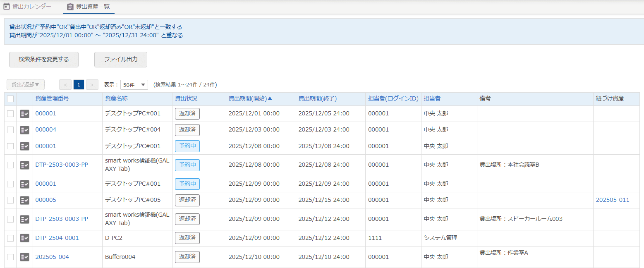Go to next page arrow

92,85
